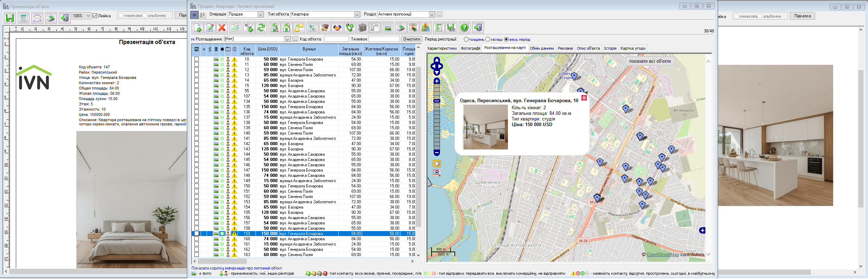The image size is (868, 279).
Task: Open the add phone call icon
Action: [350, 27]
